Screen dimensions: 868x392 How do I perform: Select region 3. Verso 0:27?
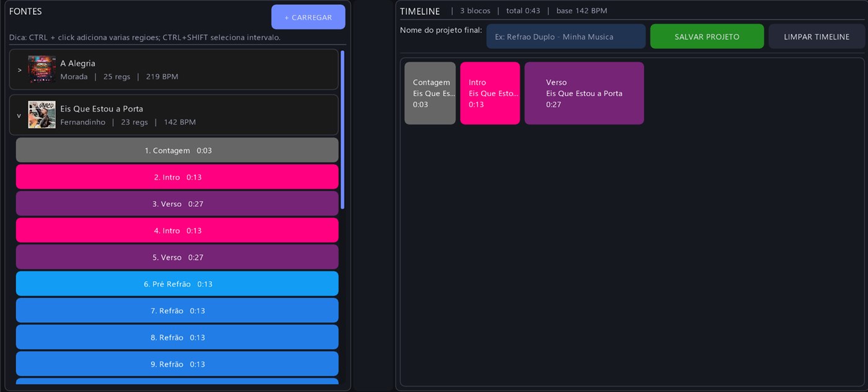[177, 204]
